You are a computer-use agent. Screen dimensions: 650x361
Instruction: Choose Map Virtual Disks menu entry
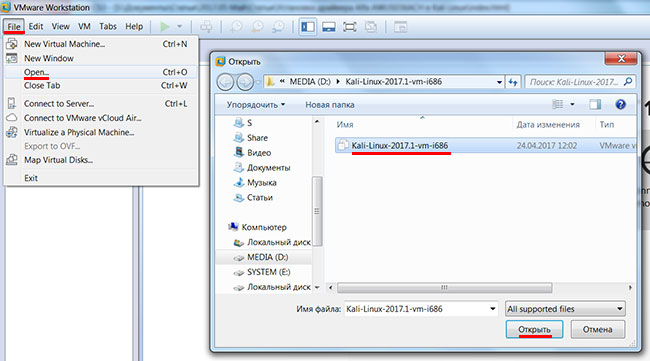[100, 160]
